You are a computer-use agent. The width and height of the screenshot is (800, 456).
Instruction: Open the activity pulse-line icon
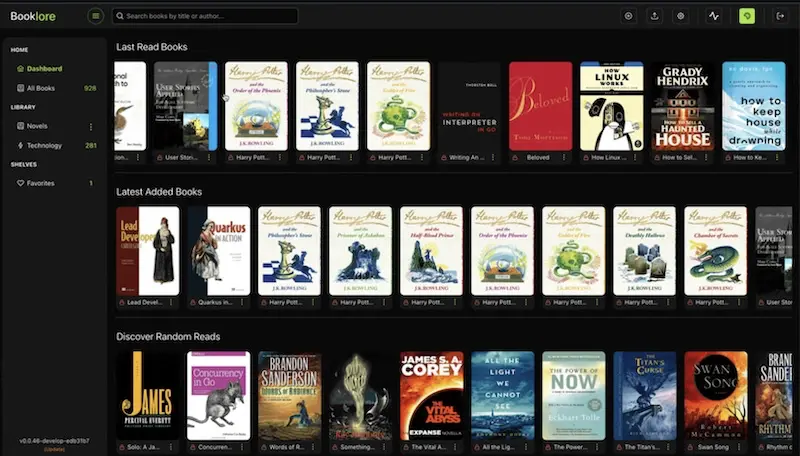tap(714, 16)
